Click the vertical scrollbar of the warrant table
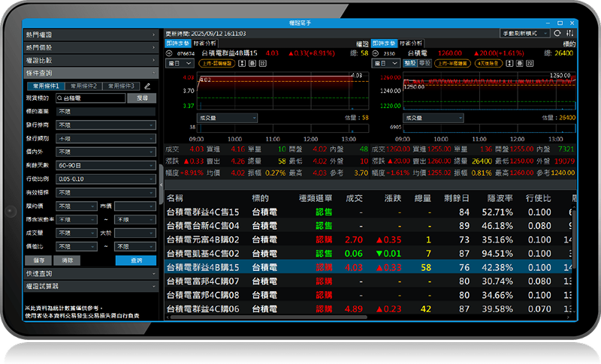Screen dimensions: 601x364 (x=574, y=238)
